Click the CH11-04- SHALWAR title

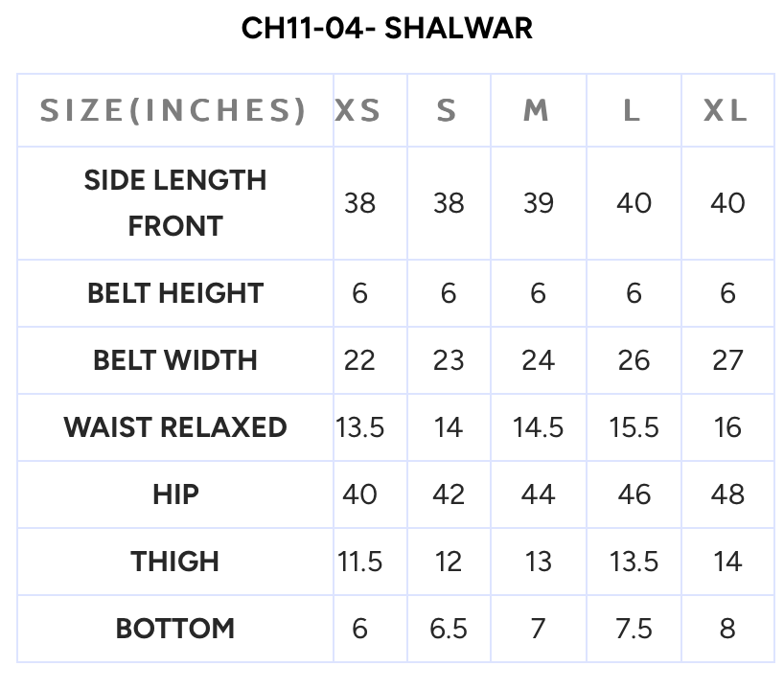coord(386,29)
